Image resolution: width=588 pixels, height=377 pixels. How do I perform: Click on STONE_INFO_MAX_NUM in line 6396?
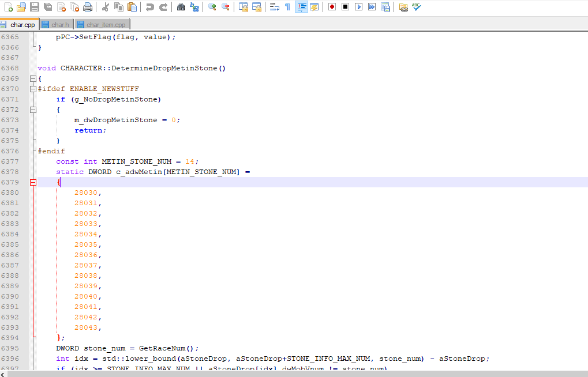(329, 359)
